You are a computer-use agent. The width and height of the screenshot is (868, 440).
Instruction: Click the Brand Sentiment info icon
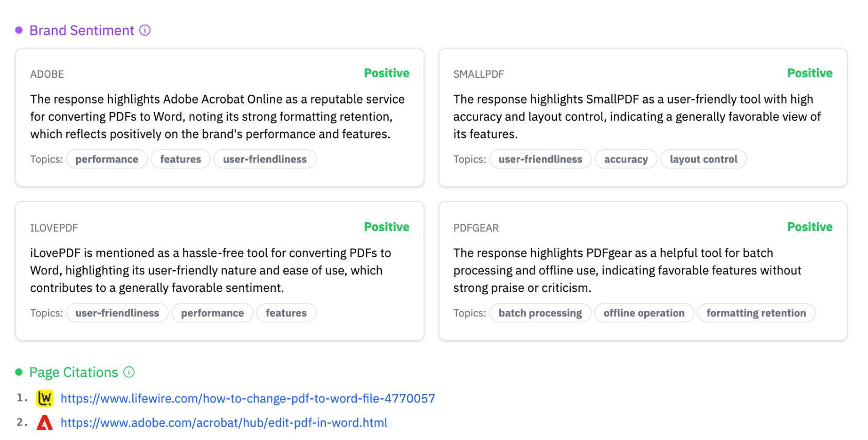point(145,30)
